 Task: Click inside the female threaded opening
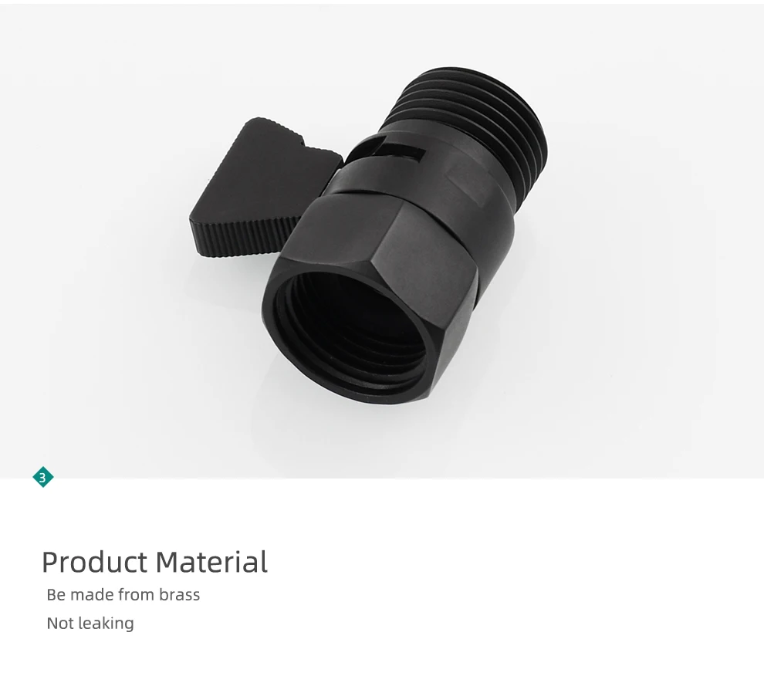[353, 331]
